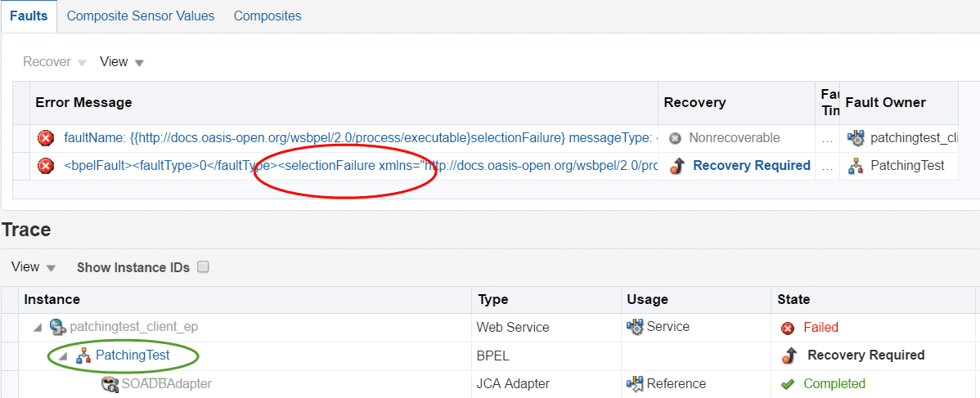Open View dropdown in Trace section

tap(33, 267)
